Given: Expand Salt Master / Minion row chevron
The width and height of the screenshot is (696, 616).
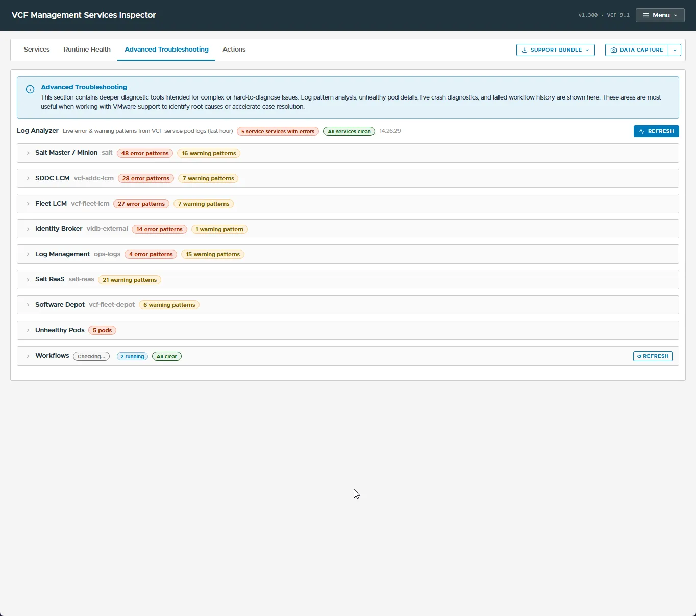Looking at the screenshot, I should pyautogui.click(x=28, y=153).
